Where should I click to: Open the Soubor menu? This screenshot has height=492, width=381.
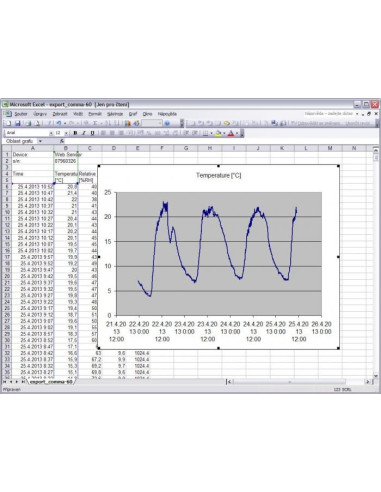21,114
